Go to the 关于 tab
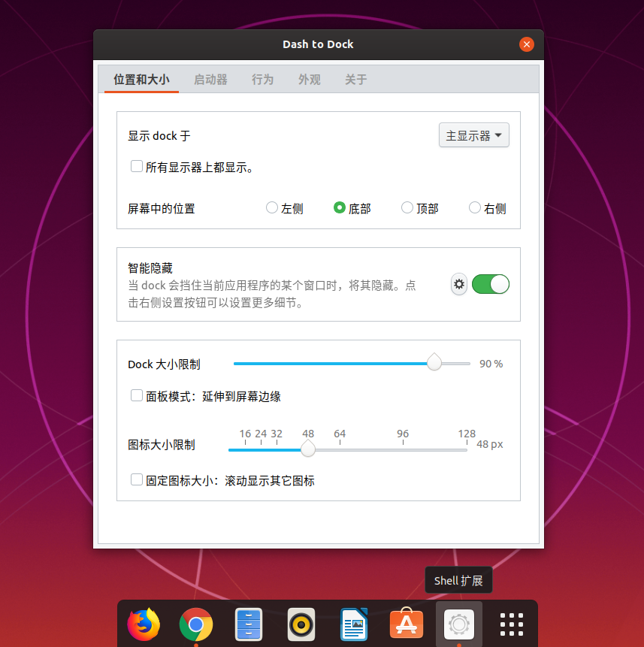Viewport: 644px width, 647px height. [x=355, y=79]
